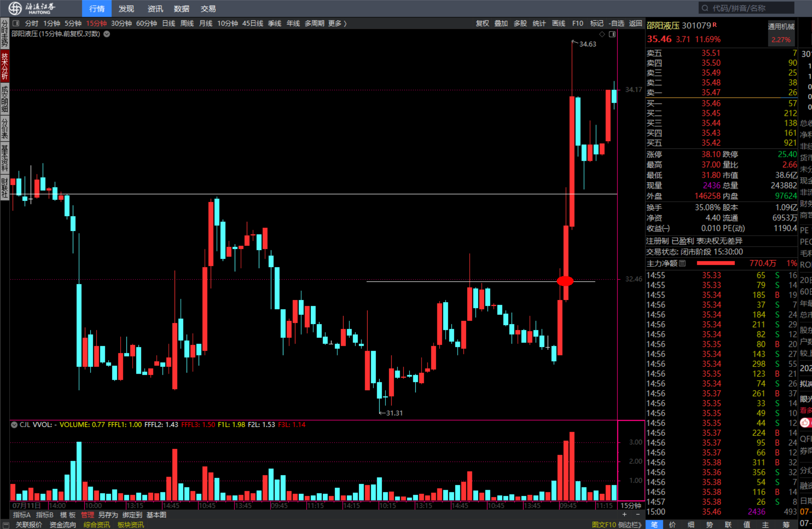Open the 行情 tab
Viewport: 812px width, 529px height.
tap(97, 8)
